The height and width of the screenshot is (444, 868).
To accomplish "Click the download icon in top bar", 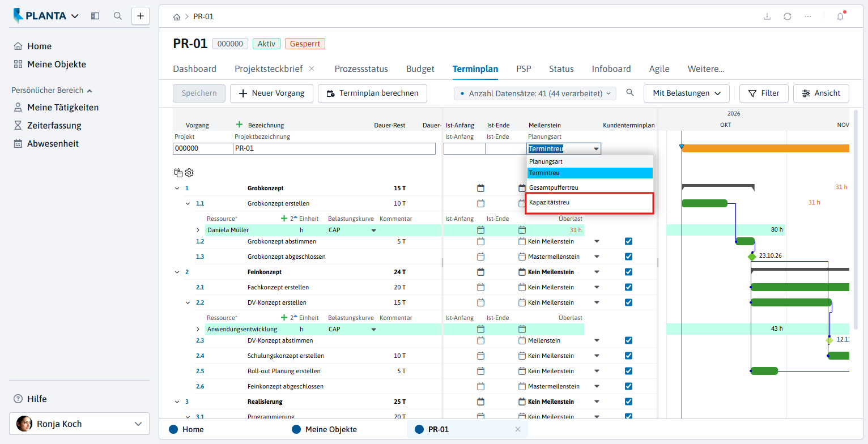I will pos(767,16).
